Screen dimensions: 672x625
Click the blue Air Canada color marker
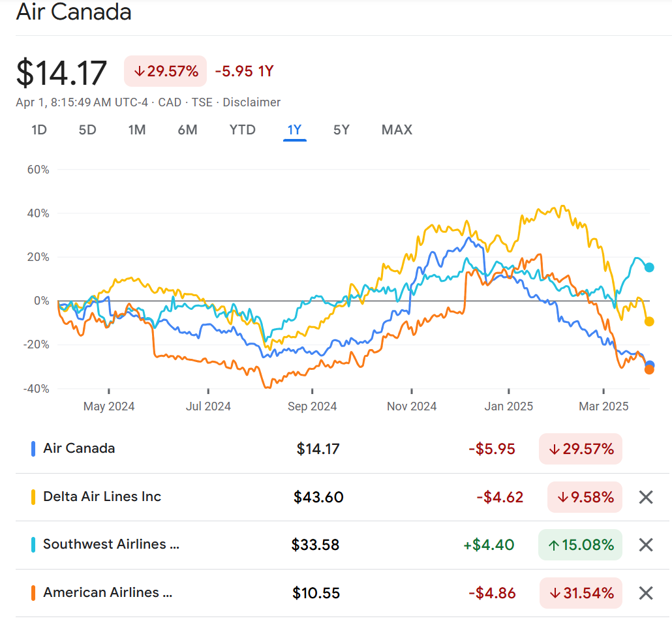33,449
